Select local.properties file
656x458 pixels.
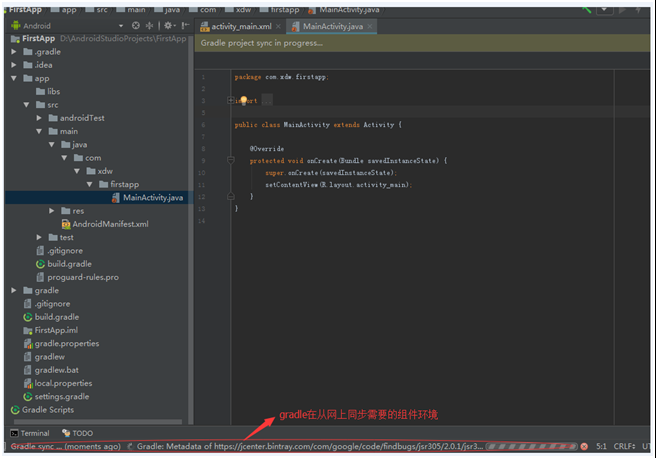click(58, 383)
